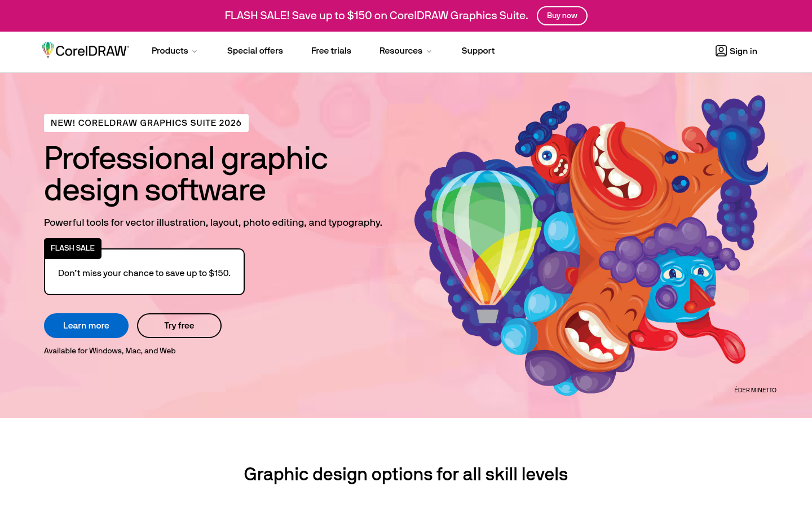Viewport: 812px width, 508px height.
Task: Click 'Graphic design options for all skill levels' heading
Action: coord(406,474)
